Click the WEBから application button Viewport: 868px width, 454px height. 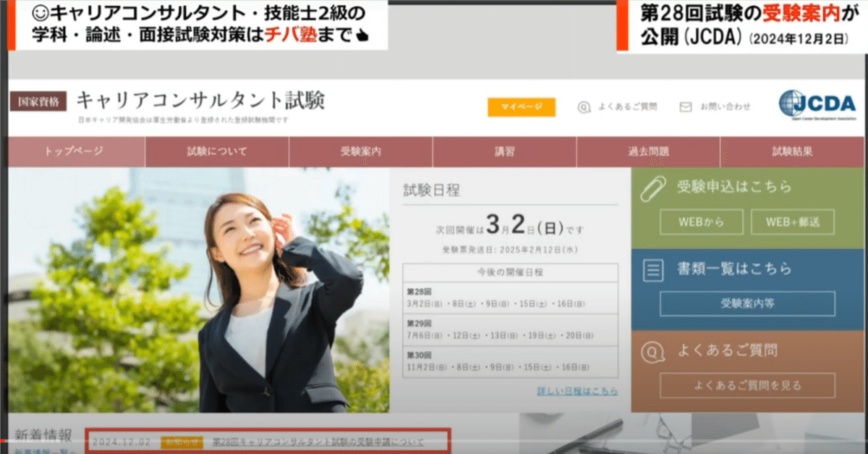click(x=701, y=222)
